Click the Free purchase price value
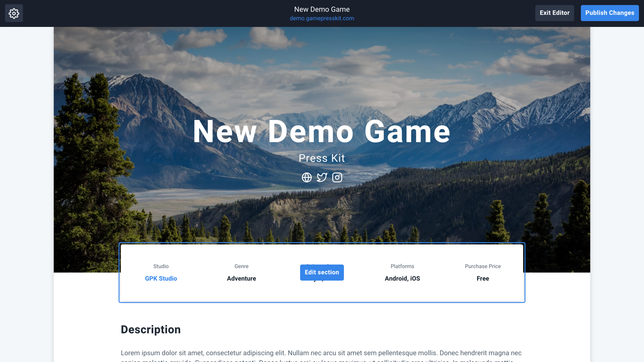The width and height of the screenshot is (644, 362). tap(483, 278)
